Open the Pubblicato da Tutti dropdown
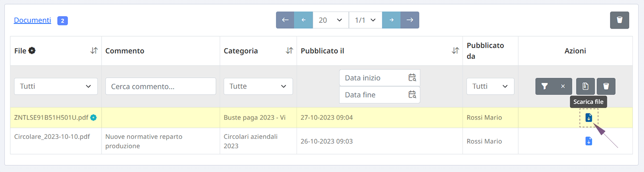644x172 pixels. coord(490,86)
